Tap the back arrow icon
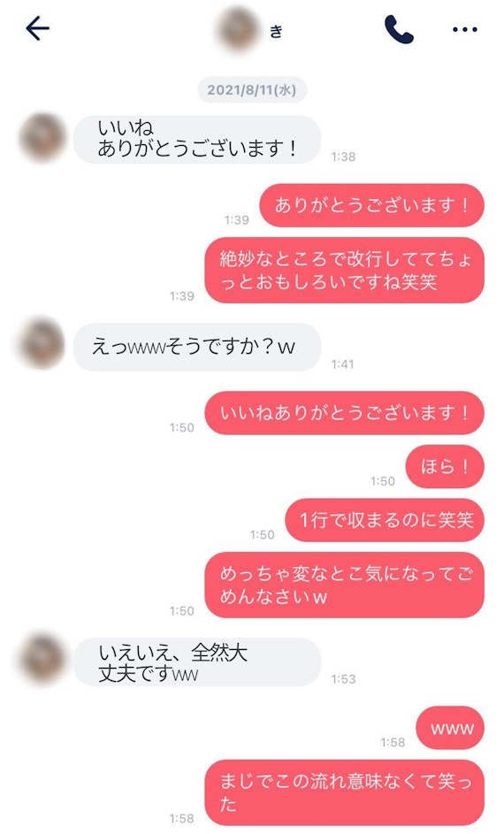 pos(38,28)
